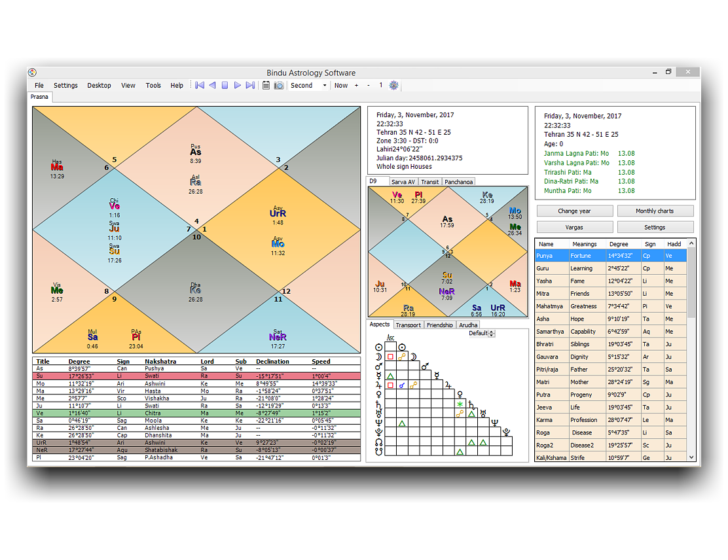Click NeR planet in main chart
728x560 pixels.
tap(278, 338)
